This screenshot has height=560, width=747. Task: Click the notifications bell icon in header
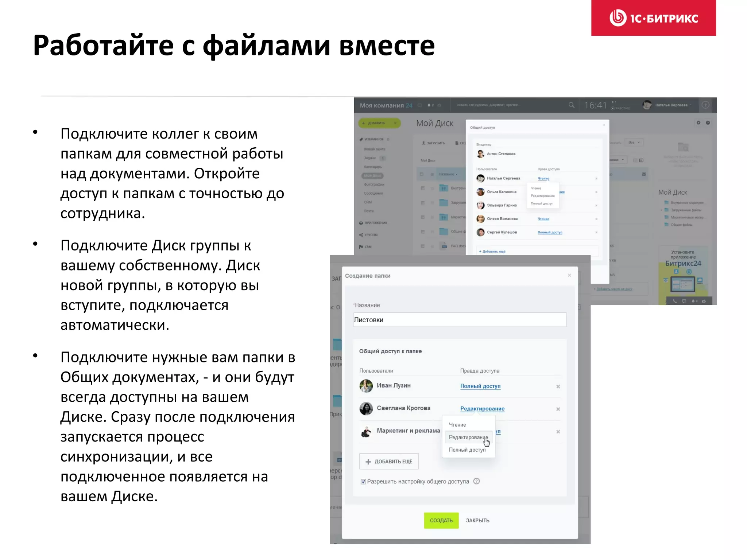pyautogui.click(x=429, y=105)
